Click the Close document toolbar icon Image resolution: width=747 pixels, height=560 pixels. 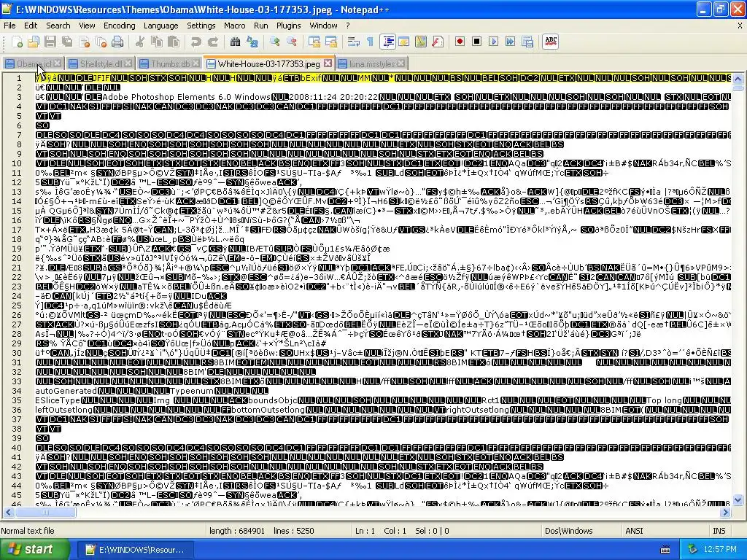click(x=85, y=42)
